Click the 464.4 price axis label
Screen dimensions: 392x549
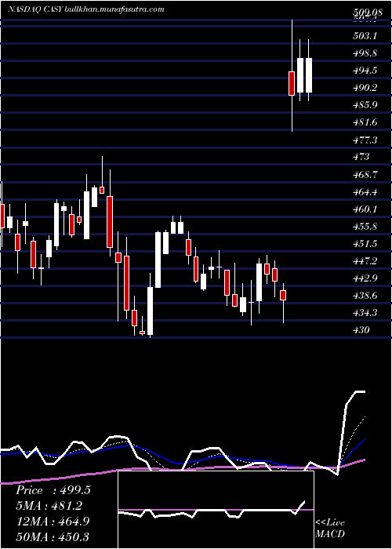click(365, 192)
